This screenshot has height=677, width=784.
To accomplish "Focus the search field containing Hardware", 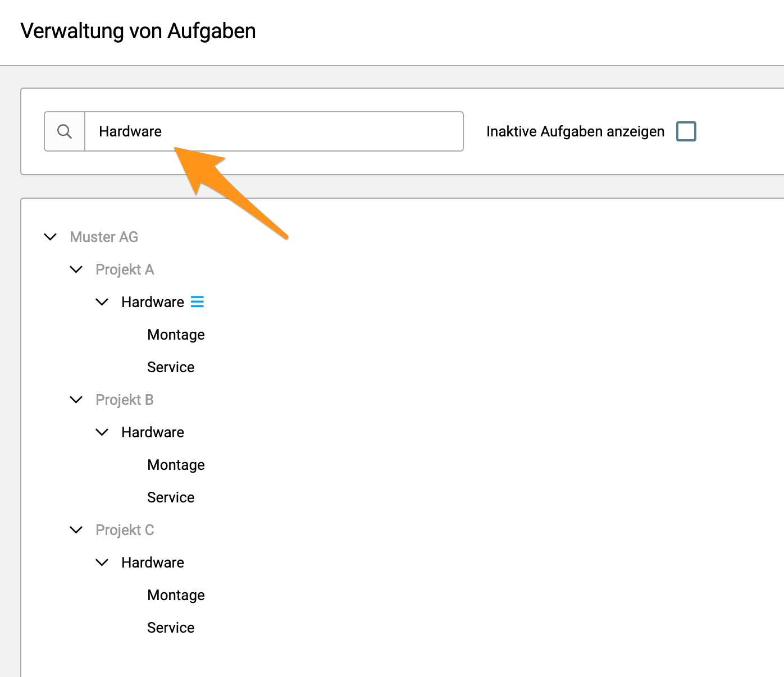I will click(x=274, y=131).
